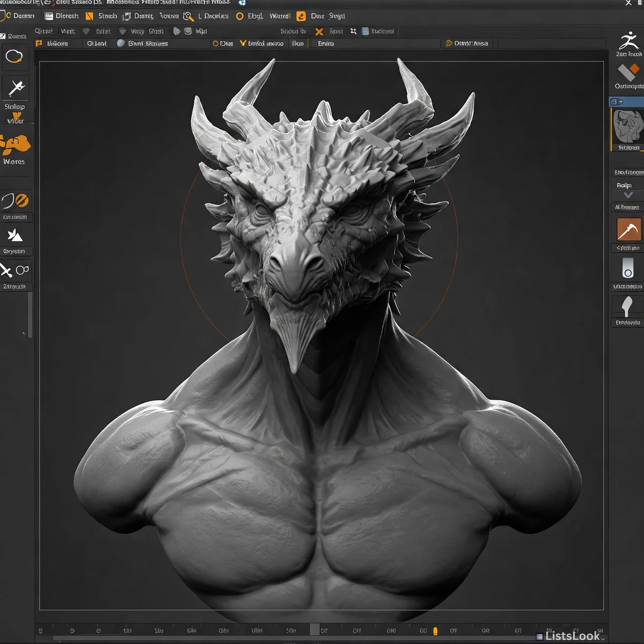The height and width of the screenshot is (644, 644).
Task: Open the Sngtl menu
Action: pos(337,16)
